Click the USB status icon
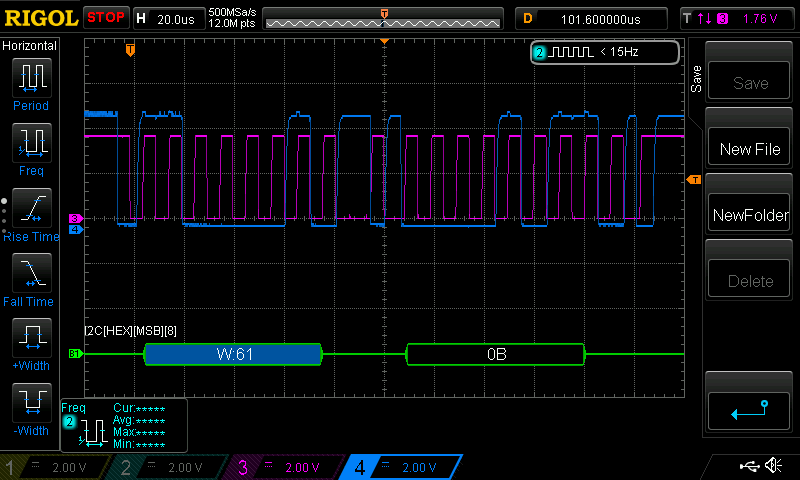This screenshot has width=800, height=480. (749, 466)
